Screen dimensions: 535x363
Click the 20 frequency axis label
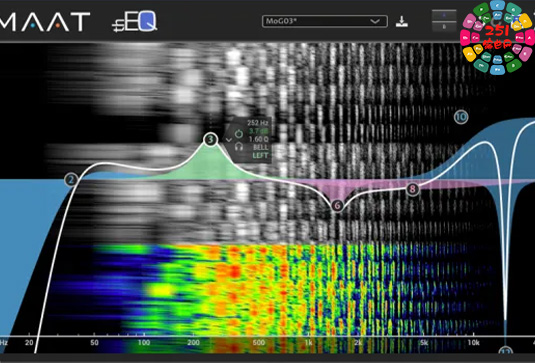tap(29, 342)
